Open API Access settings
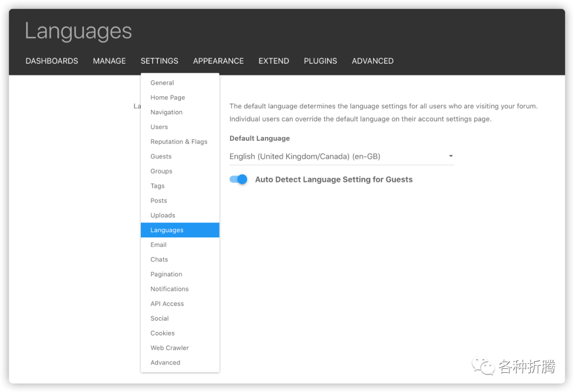 click(180, 303)
